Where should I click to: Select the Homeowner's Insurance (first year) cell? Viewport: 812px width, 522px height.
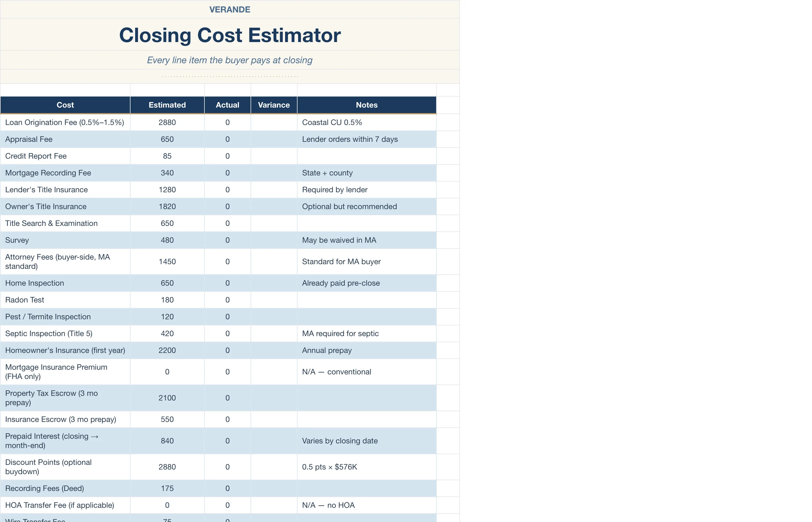pos(65,351)
